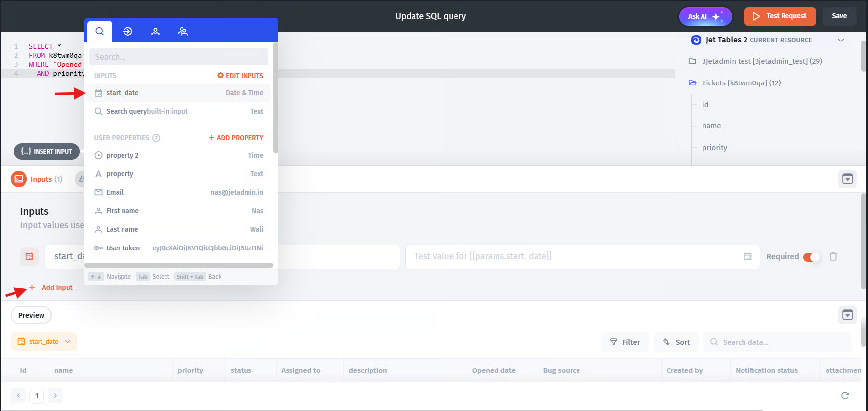Image resolution: width=868 pixels, height=411 pixels.
Task: Collapse the Tickets table folder
Action: tap(693, 83)
